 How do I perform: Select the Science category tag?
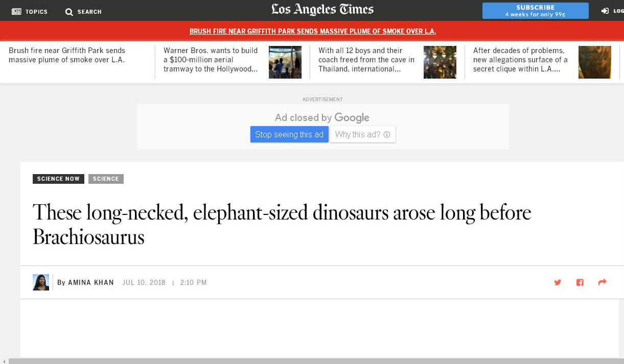click(x=106, y=179)
